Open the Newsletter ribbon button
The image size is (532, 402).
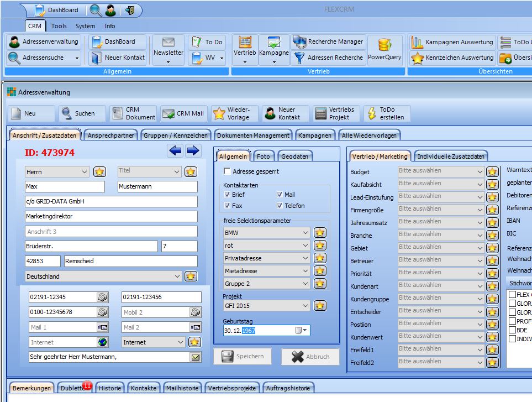(x=168, y=50)
